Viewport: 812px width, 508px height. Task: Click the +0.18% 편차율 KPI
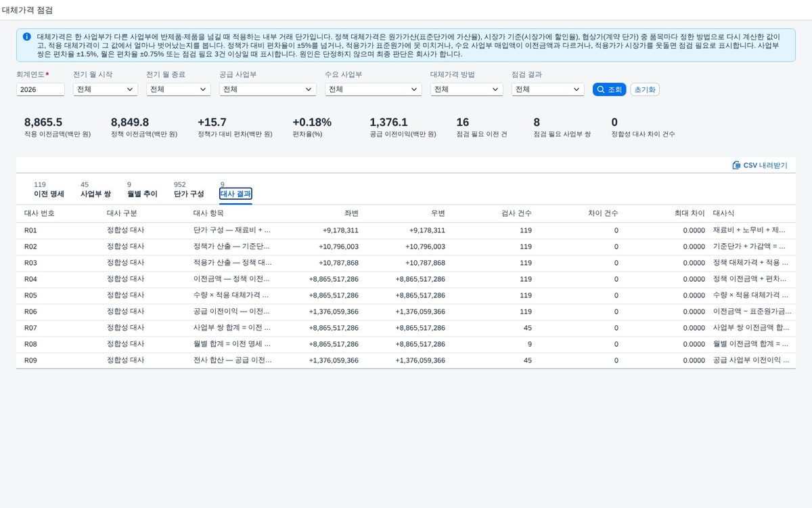[x=312, y=127]
